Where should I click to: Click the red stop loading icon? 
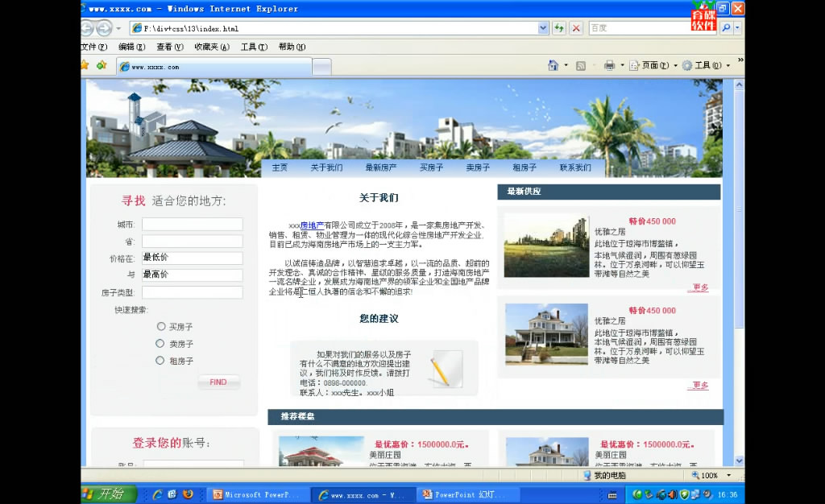576,28
